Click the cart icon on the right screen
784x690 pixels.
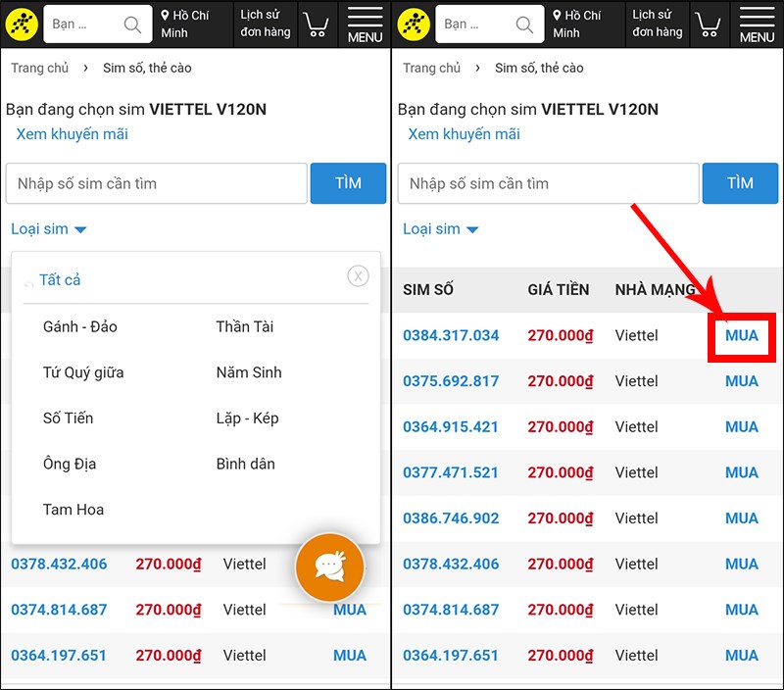pos(710,24)
